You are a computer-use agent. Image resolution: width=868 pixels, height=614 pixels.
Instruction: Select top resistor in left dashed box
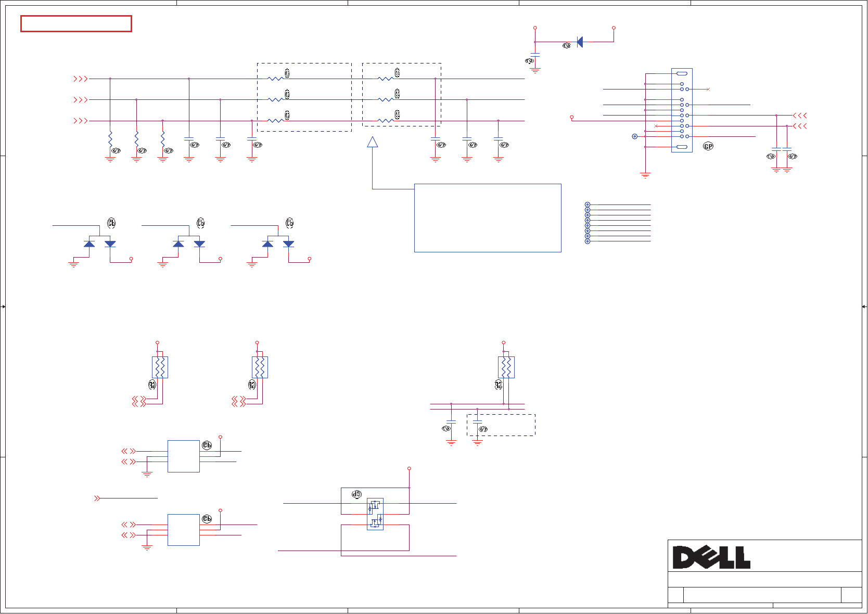pyautogui.click(x=275, y=79)
